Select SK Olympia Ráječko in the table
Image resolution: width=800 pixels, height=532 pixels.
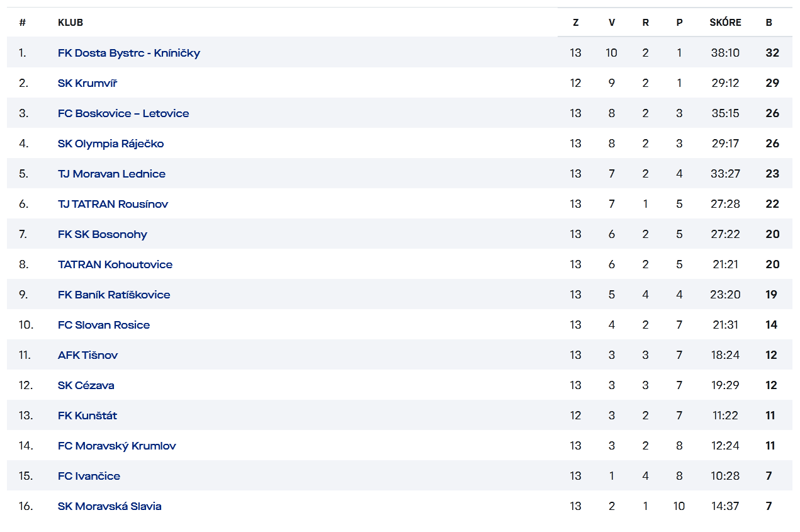click(x=111, y=144)
